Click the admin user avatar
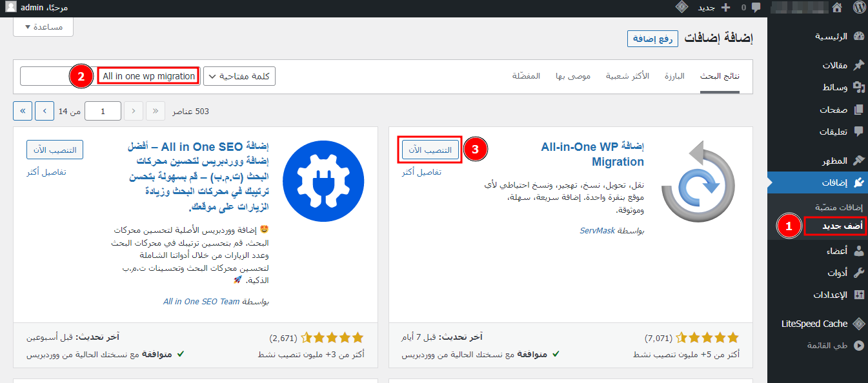868x383 pixels. click(x=11, y=8)
